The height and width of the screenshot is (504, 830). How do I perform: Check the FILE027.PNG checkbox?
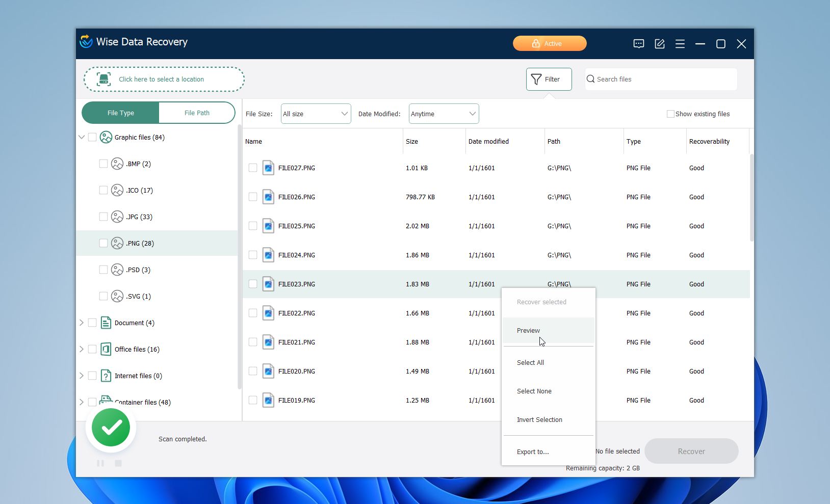click(x=253, y=168)
